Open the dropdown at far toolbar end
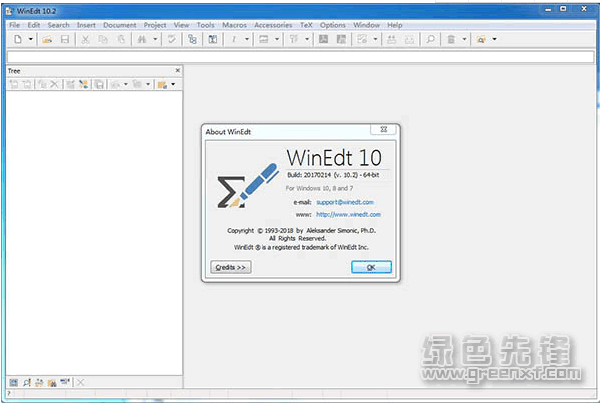The image size is (600, 408). click(x=494, y=39)
